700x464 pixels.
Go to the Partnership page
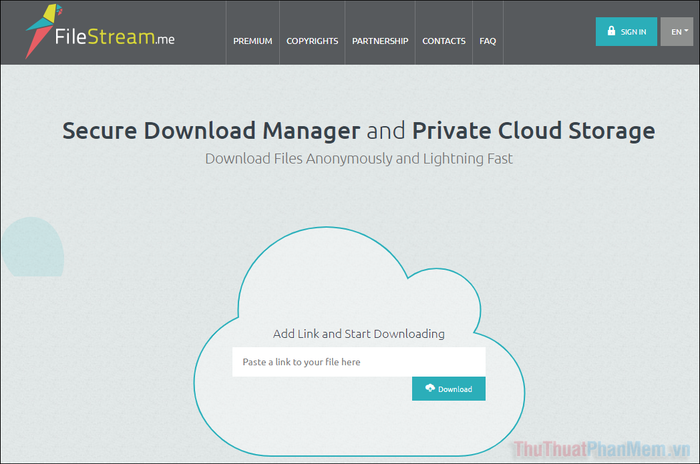380,41
